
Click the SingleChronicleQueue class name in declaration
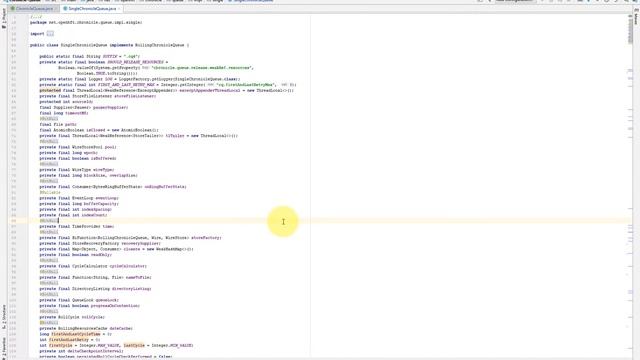[84, 45]
